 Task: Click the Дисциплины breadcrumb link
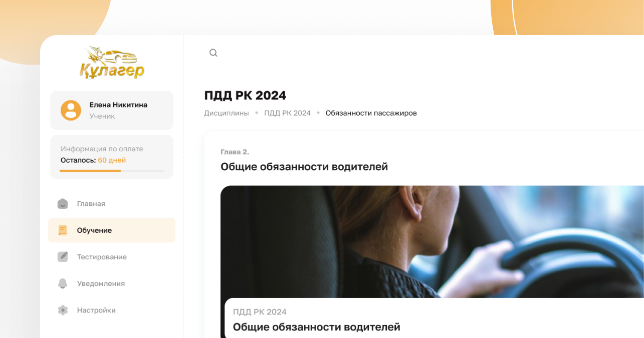coord(227,113)
